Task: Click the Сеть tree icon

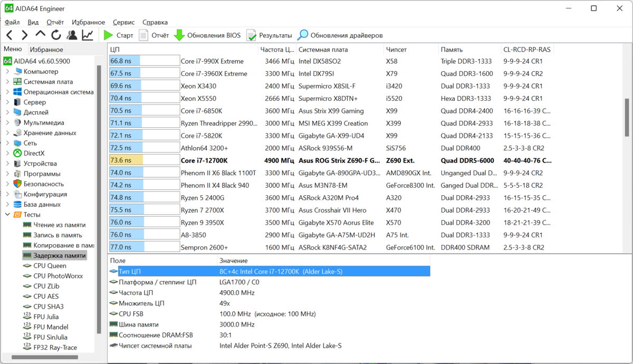Action: 18,143
